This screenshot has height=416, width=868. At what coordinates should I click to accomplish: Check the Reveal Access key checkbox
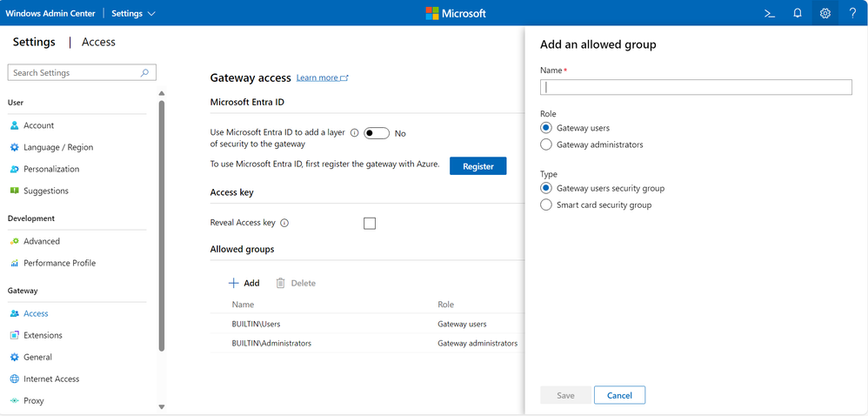tap(370, 224)
